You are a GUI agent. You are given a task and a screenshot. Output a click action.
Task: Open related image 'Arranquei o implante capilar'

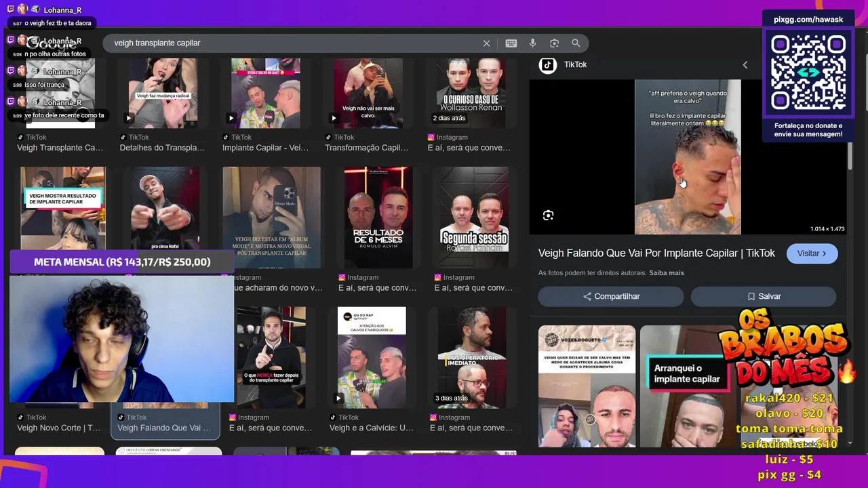688,386
